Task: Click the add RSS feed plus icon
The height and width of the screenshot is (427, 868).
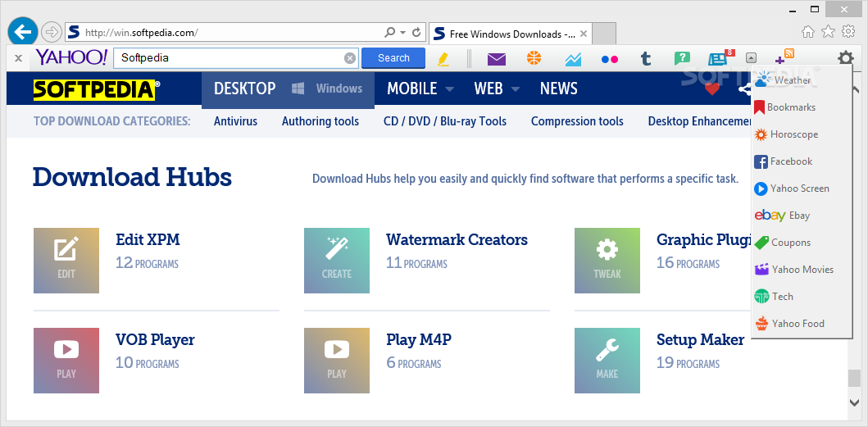Action: click(785, 57)
